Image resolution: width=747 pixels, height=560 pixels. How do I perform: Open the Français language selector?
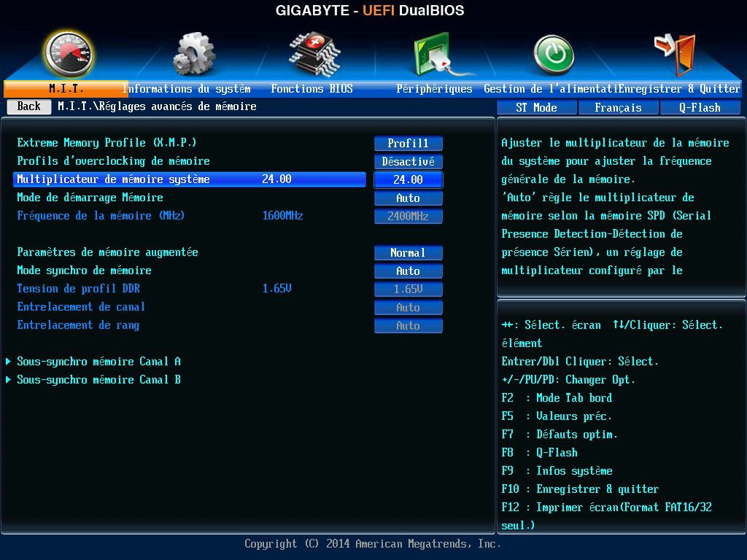(x=619, y=108)
